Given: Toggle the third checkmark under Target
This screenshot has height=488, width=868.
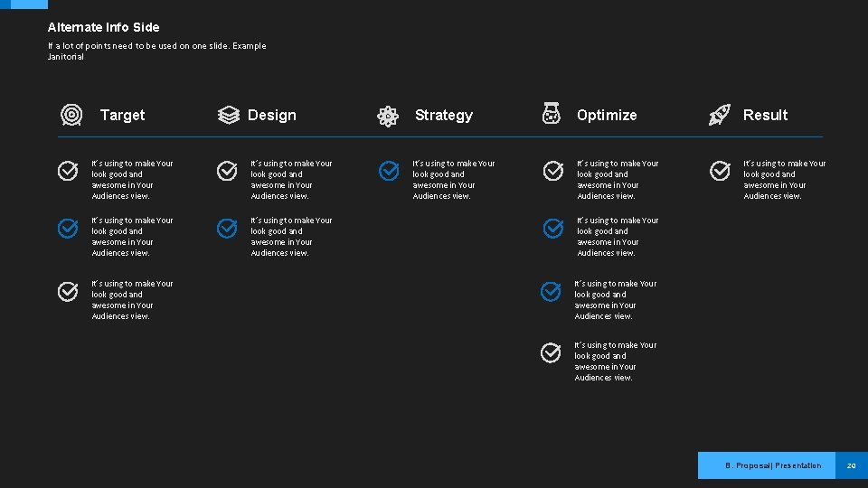Looking at the screenshot, I should (x=68, y=291).
